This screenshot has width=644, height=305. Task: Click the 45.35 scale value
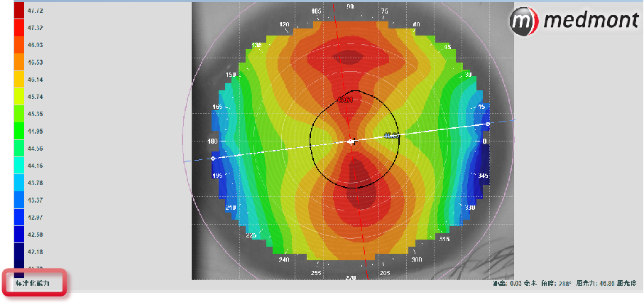36,114
